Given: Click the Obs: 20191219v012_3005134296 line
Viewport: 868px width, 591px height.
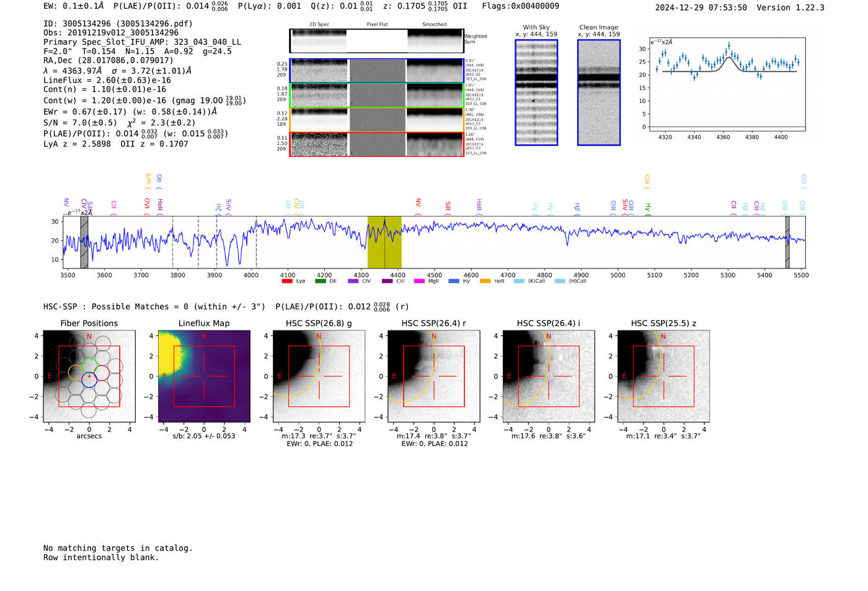Looking at the screenshot, I should coord(111,33).
